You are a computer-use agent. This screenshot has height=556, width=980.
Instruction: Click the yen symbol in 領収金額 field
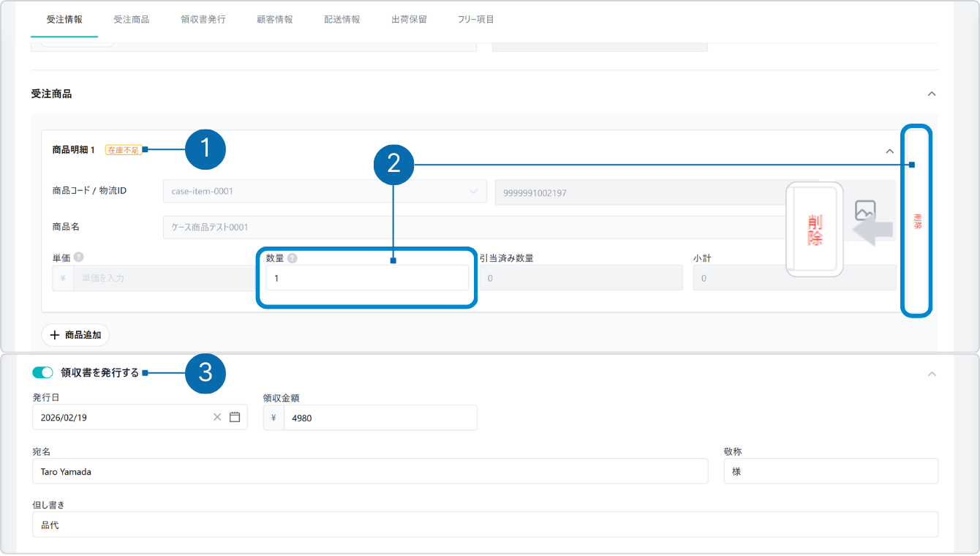(274, 418)
